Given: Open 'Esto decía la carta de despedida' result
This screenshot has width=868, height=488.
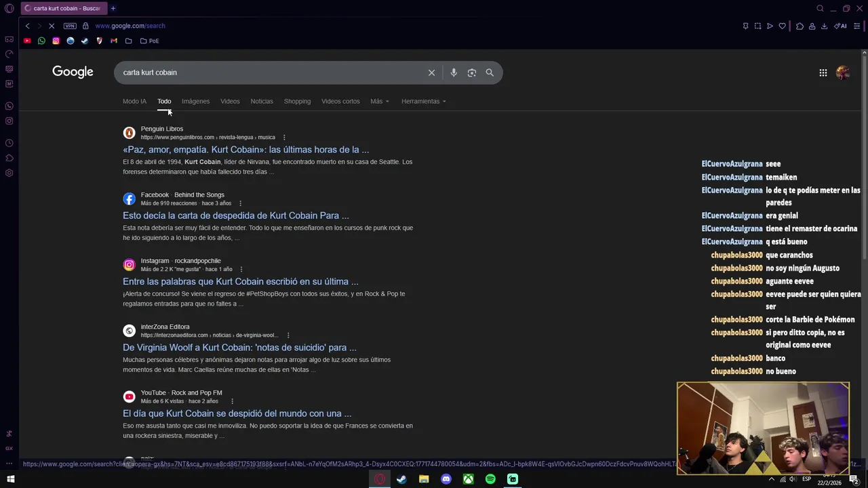Looking at the screenshot, I should [x=236, y=216].
